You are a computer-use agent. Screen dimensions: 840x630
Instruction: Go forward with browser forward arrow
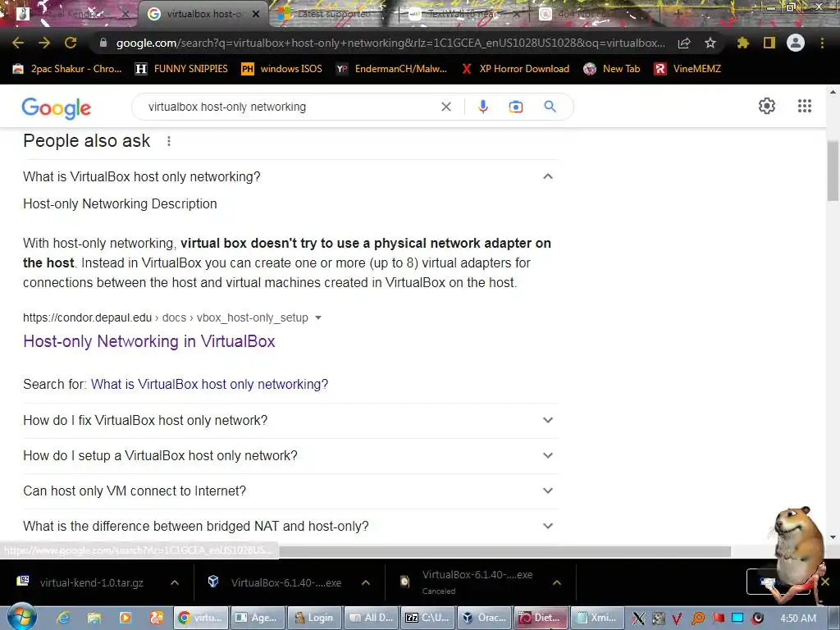pyautogui.click(x=44, y=43)
